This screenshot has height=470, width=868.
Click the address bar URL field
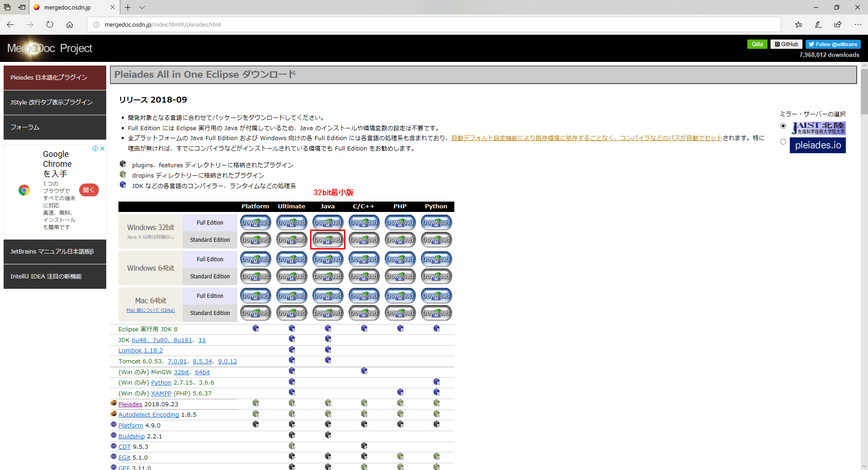pos(434,24)
